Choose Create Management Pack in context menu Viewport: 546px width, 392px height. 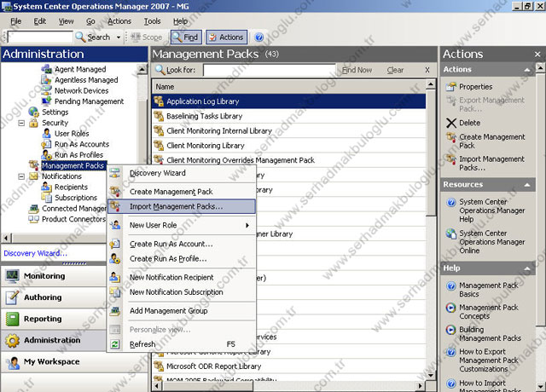click(x=182, y=192)
